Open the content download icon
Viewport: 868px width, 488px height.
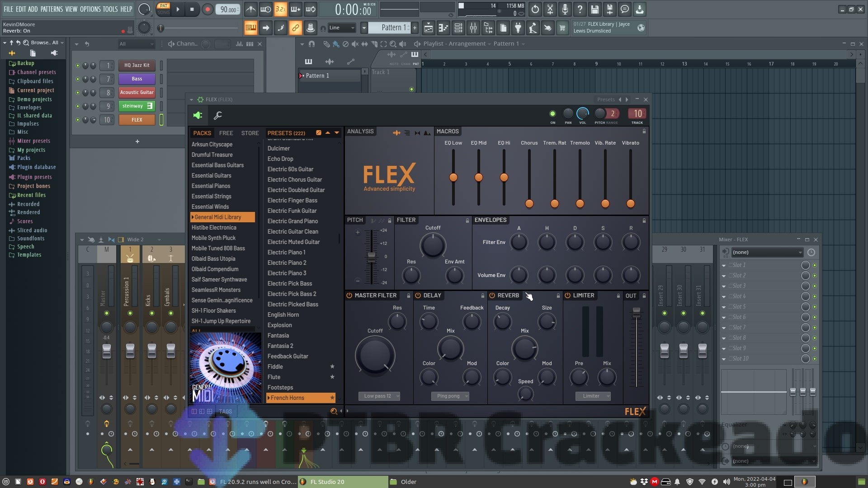click(x=640, y=9)
